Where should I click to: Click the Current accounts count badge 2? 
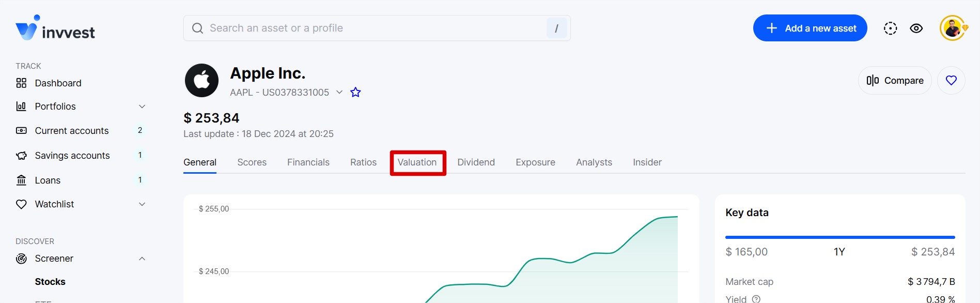pyautogui.click(x=140, y=130)
